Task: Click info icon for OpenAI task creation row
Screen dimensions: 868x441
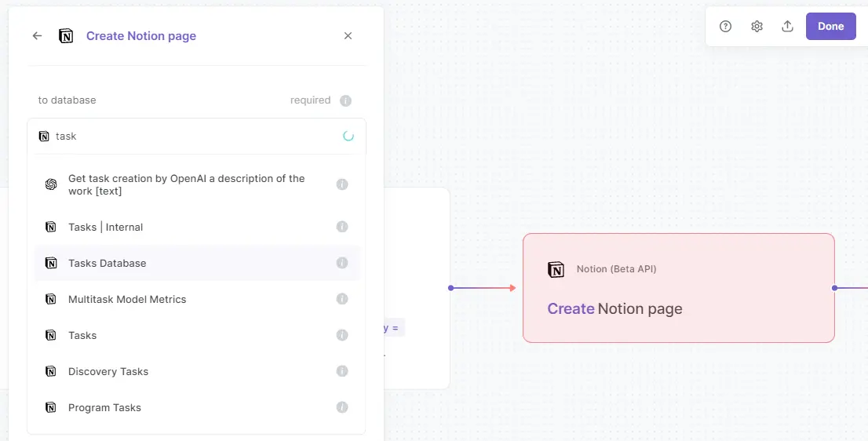Action: click(342, 184)
